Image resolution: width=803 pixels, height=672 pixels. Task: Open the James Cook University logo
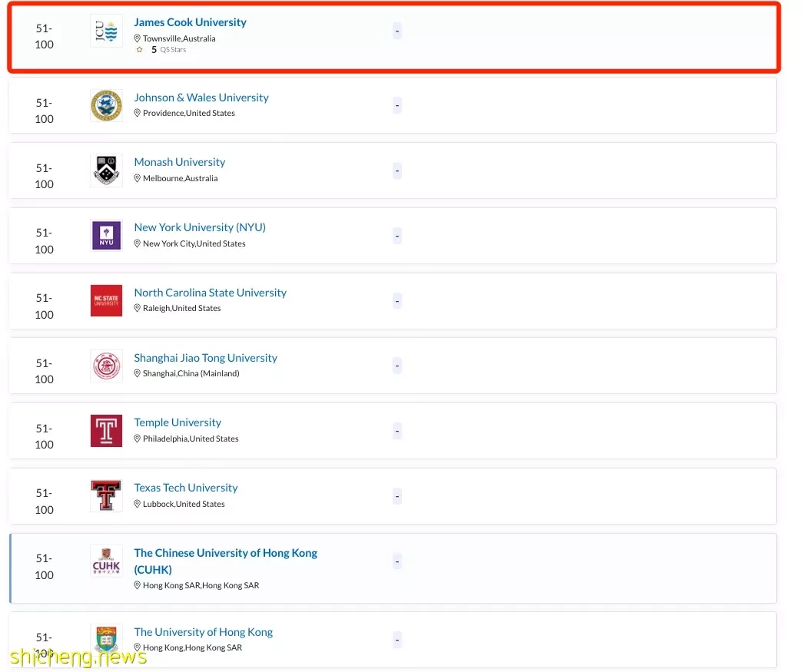point(106,31)
